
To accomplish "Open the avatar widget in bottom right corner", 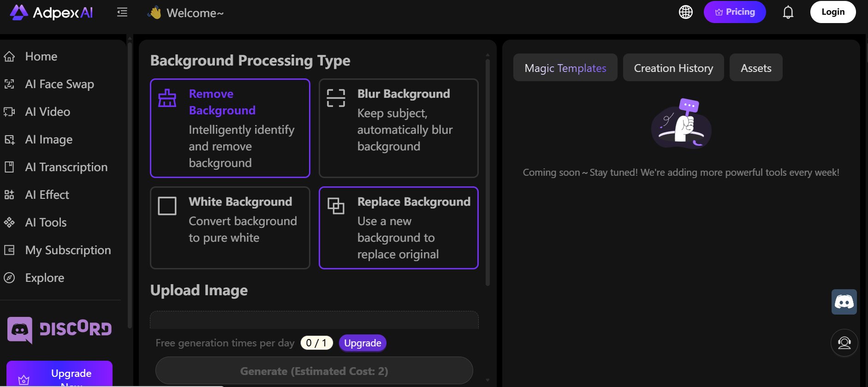I will (844, 343).
